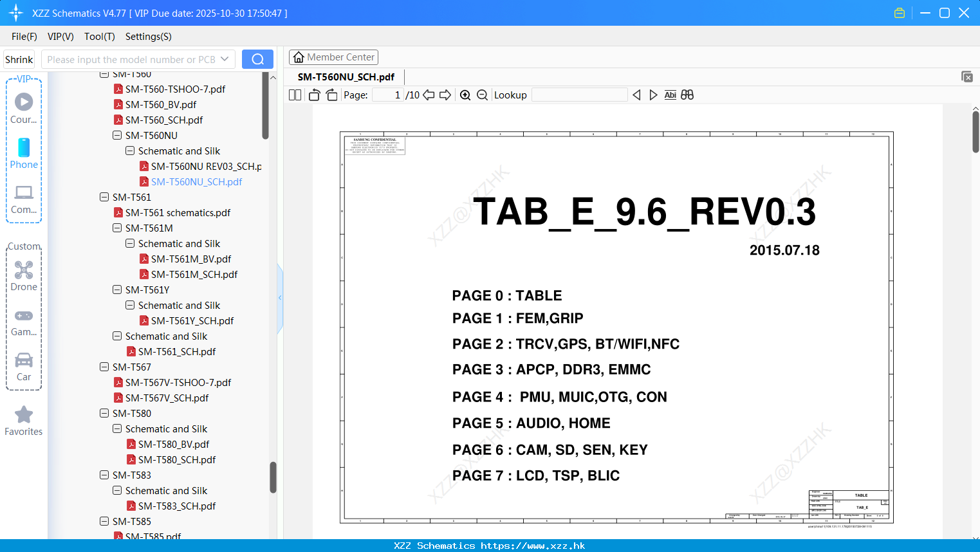Open the Game console category
Screen dimensions: 980x552
coord(24,322)
